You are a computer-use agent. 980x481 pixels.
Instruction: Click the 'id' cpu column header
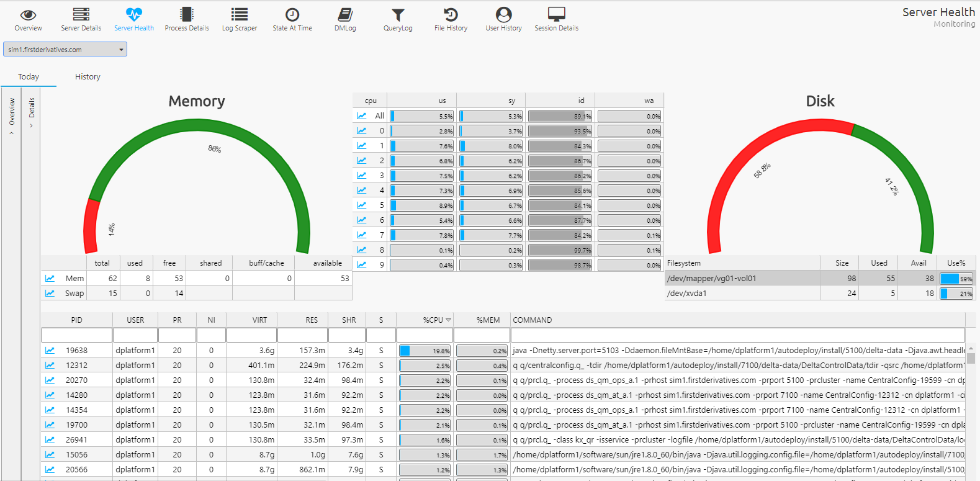(560, 101)
